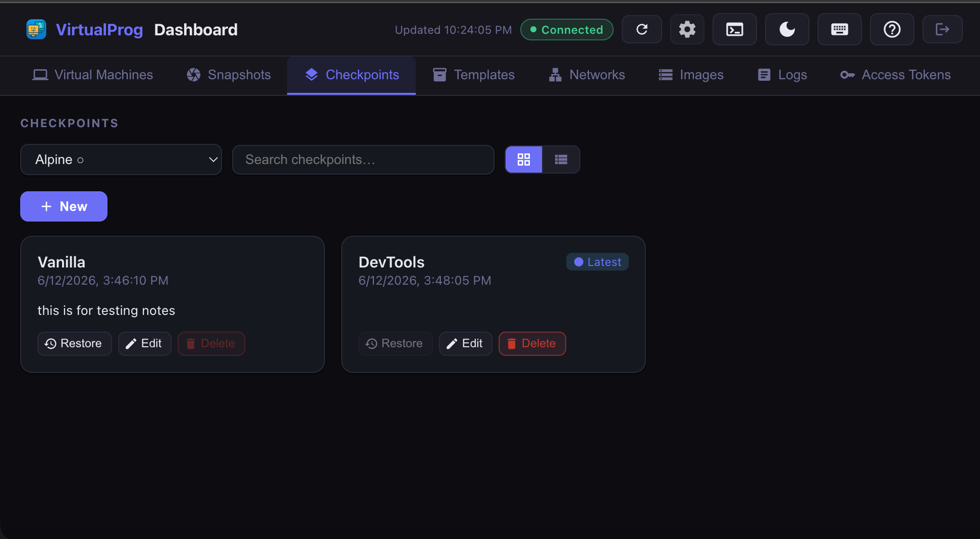
Task: Click the 'this is for testing notes' text
Action: (x=106, y=310)
